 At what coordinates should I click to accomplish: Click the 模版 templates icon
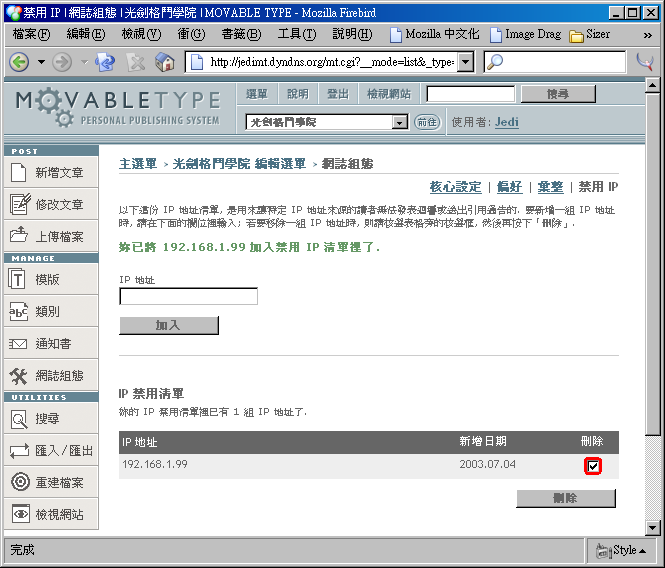17,279
